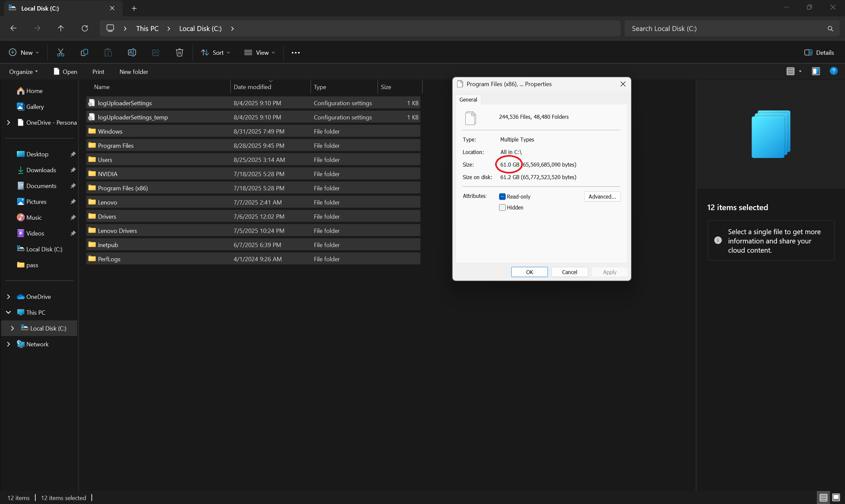Expand the Network tree node

9,344
